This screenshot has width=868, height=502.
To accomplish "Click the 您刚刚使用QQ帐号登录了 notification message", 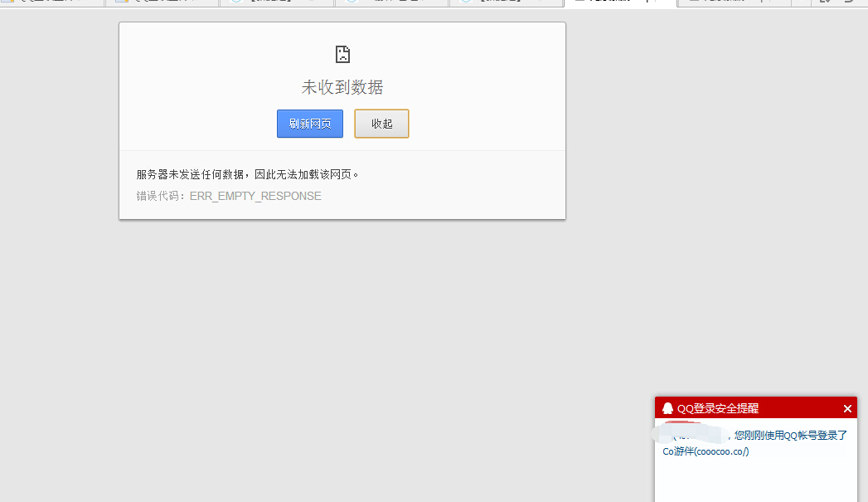I will click(x=791, y=435).
